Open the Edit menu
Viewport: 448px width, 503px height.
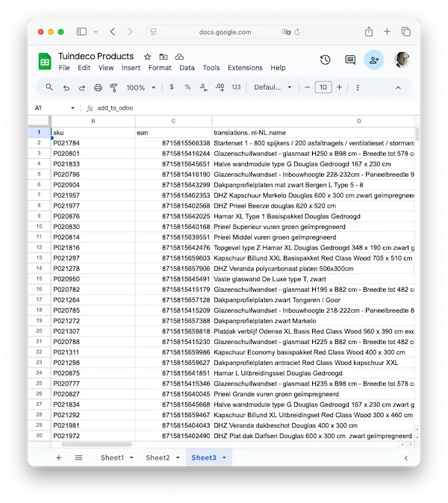coord(84,68)
